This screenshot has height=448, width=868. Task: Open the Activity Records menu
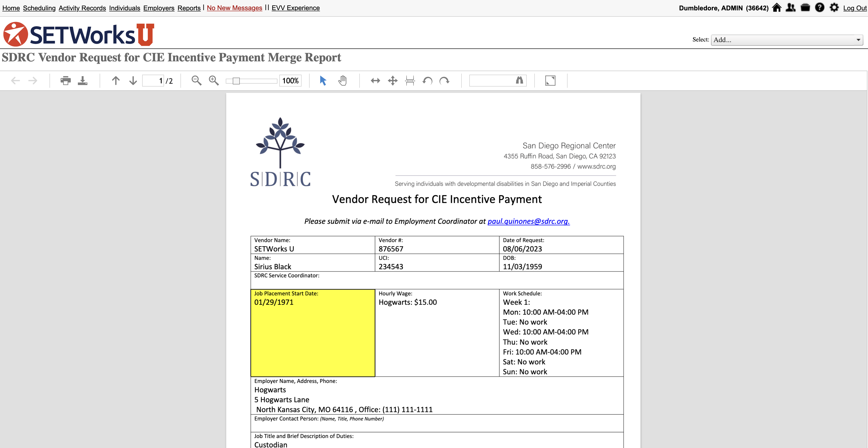coord(82,8)
